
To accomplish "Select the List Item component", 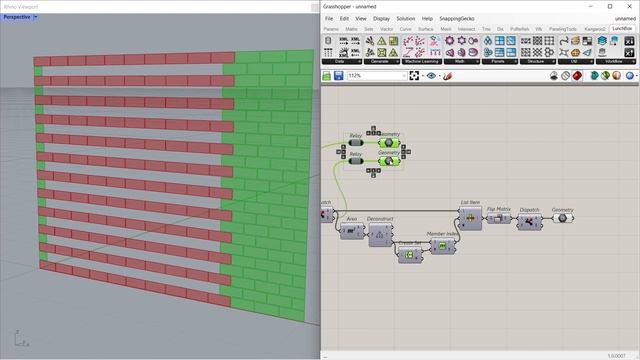I will (470, 218).
